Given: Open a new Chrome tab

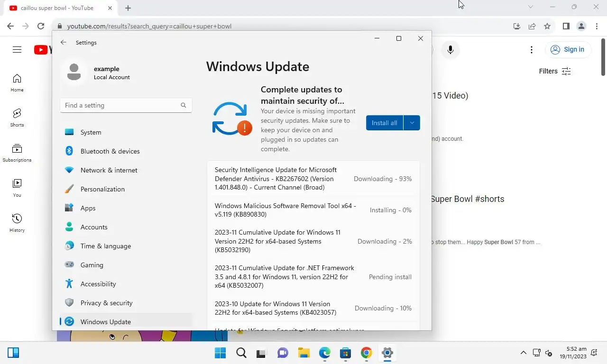Looking at the screenshot, I should (128, 8).
